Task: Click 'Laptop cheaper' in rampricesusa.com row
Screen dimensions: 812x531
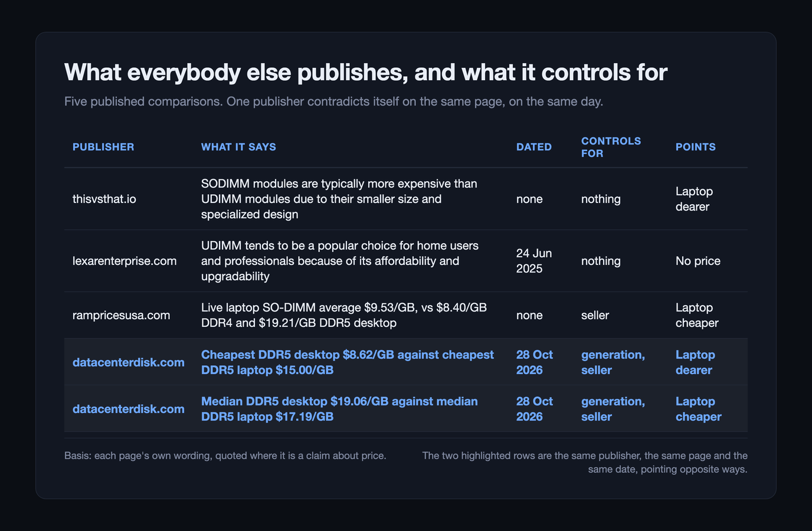Action: (697, 315)
